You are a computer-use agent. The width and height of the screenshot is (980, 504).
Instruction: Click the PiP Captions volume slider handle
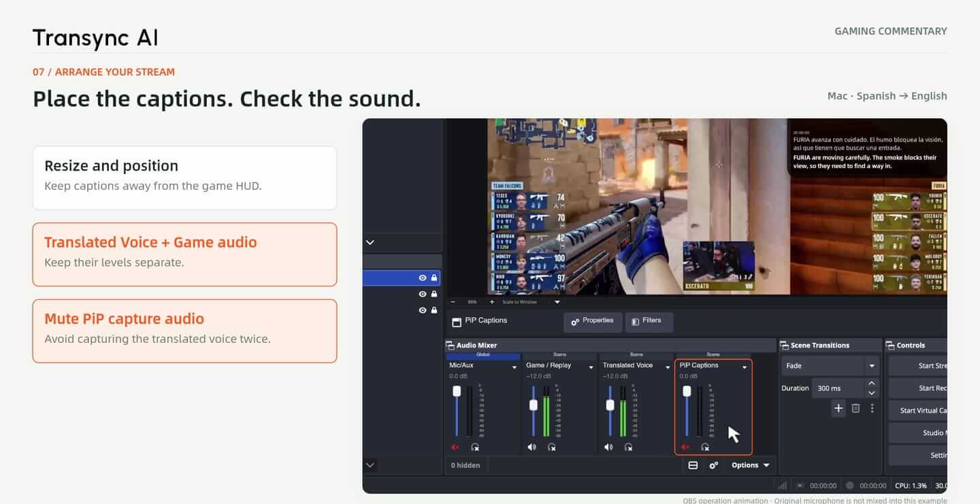pos(687,391)
